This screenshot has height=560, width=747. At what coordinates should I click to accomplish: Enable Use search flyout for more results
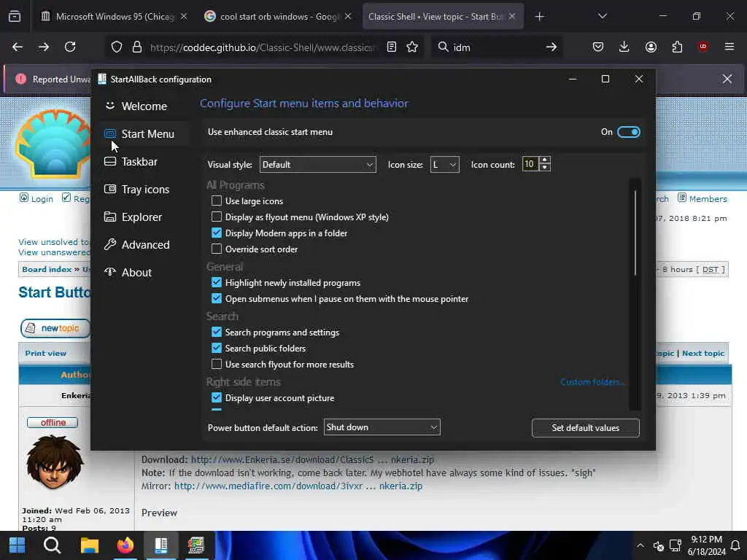point(216,364)
